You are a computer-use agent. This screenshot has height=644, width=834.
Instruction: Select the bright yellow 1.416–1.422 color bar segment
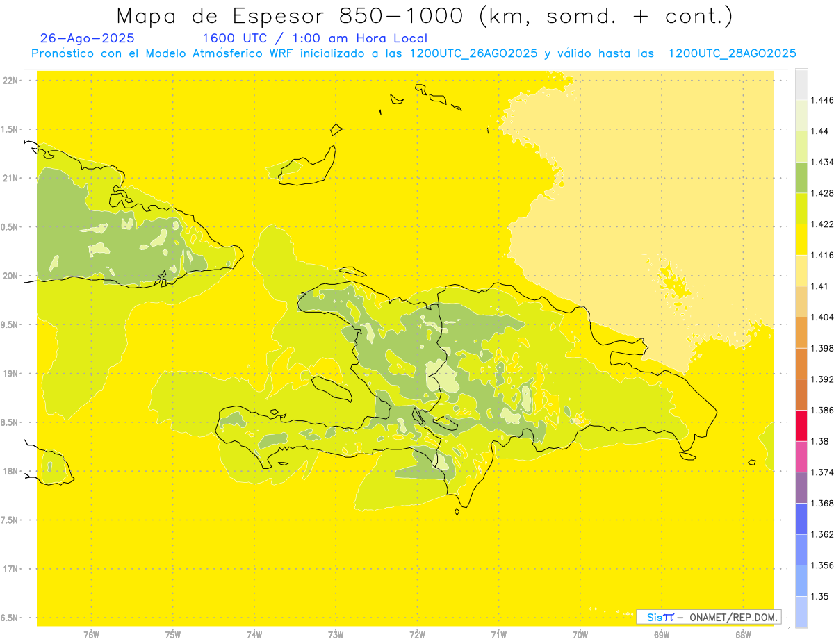[802, 239]
